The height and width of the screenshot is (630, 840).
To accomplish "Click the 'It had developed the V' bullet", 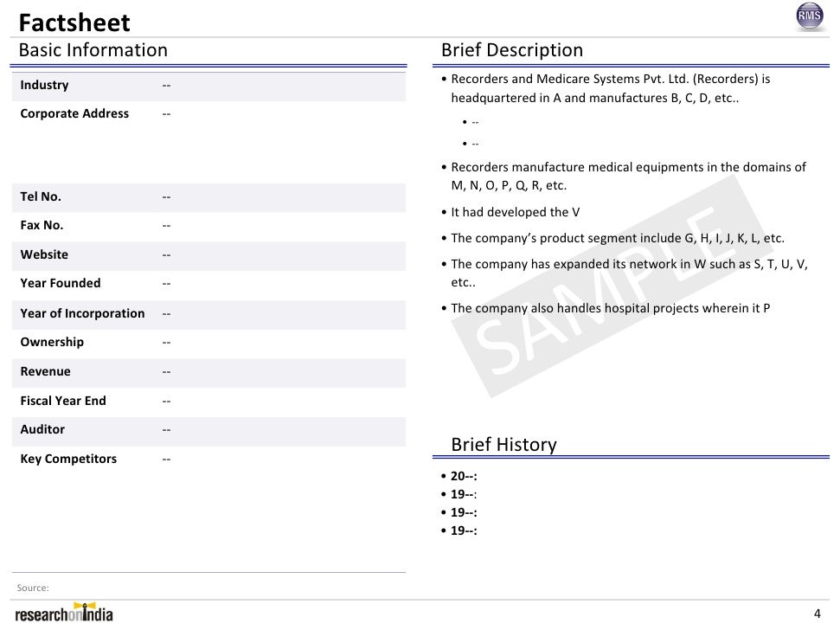I will click(x=510, y=212).
